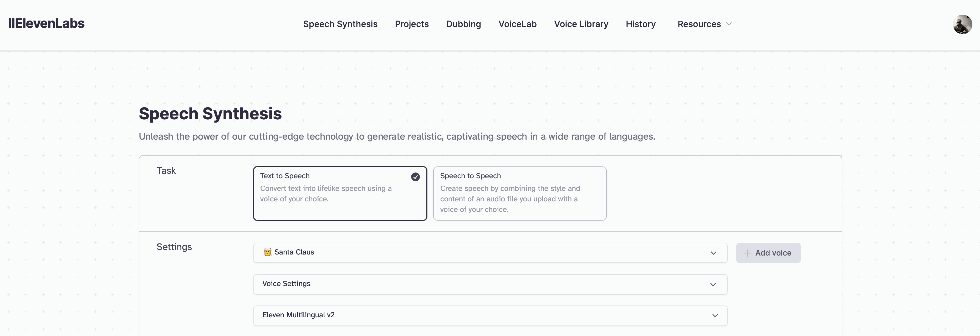
Task: Click the Resources chevron arrow
Action: coord(728,24)
